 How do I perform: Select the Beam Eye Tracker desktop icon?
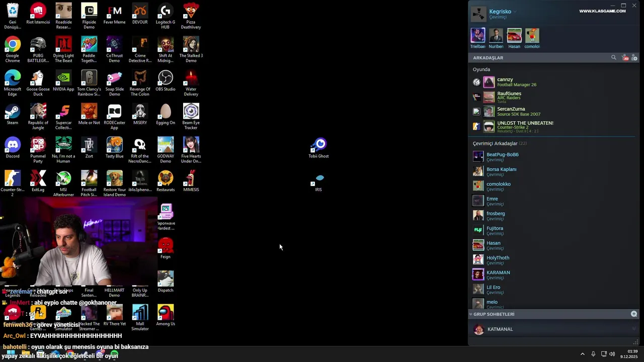click(191, 117)
